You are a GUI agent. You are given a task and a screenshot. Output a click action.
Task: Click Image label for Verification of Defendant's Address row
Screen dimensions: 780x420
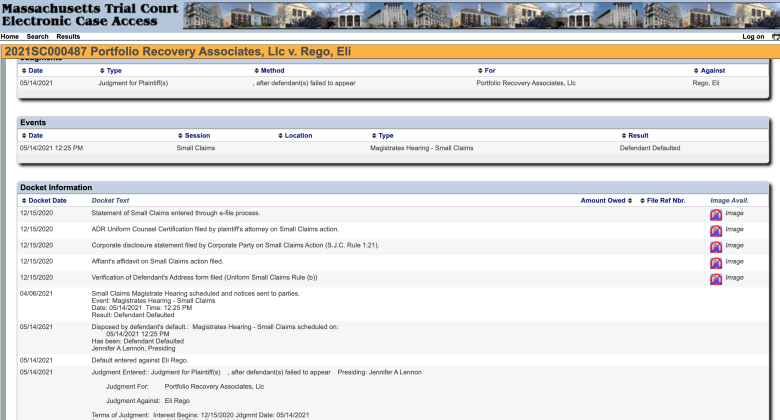(734, 278)
